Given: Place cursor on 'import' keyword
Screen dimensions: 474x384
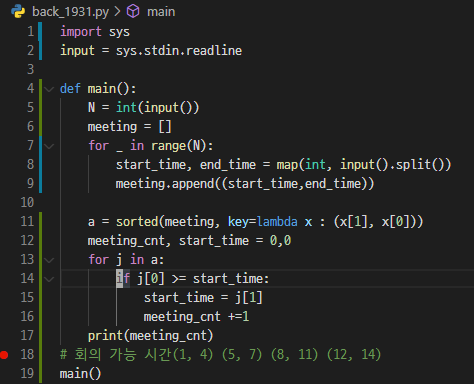Looking at the screenshot, I should point(81,32).
